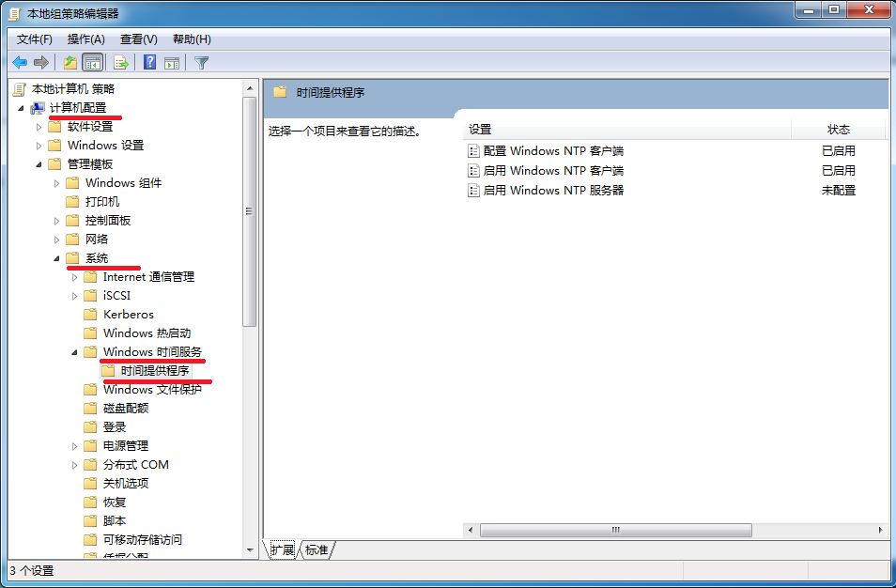This screenshot has width=896, height=588.
Task: Click the Forward arrow toolbar icon
Action: (x=41, y=62)
